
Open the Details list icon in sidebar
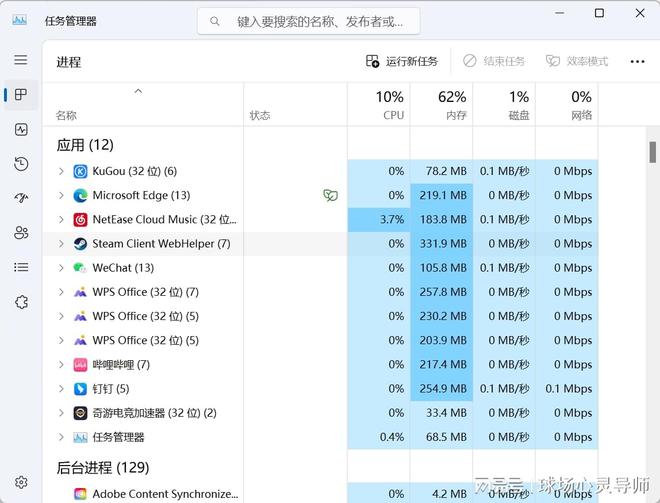pyautogui.click(x=21, y=267)
